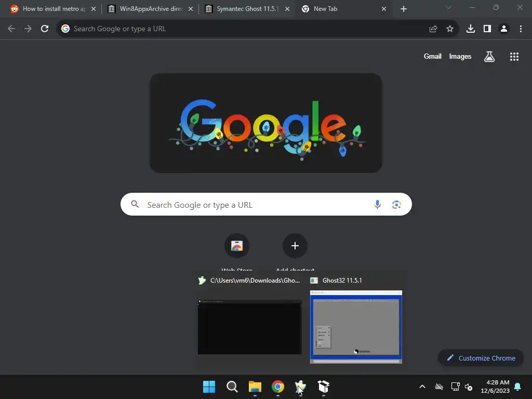Click magnifier icon inside Google search box
Image resolution: width=532 pixels, height=399 pixels.
point(135,204)
